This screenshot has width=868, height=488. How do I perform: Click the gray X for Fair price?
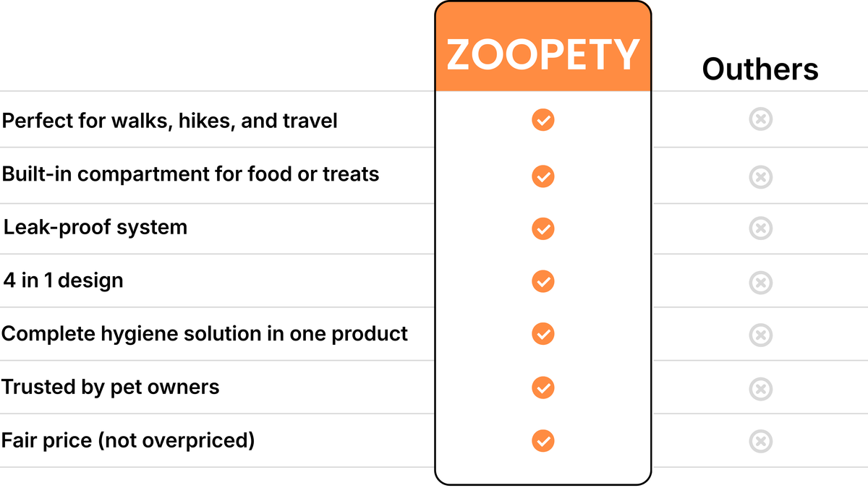[760, 440]
